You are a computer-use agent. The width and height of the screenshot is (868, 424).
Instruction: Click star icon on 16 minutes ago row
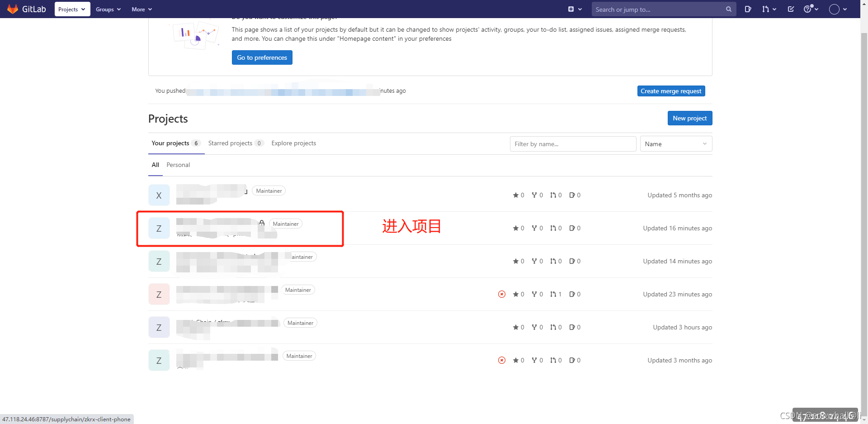coord(515,228)
